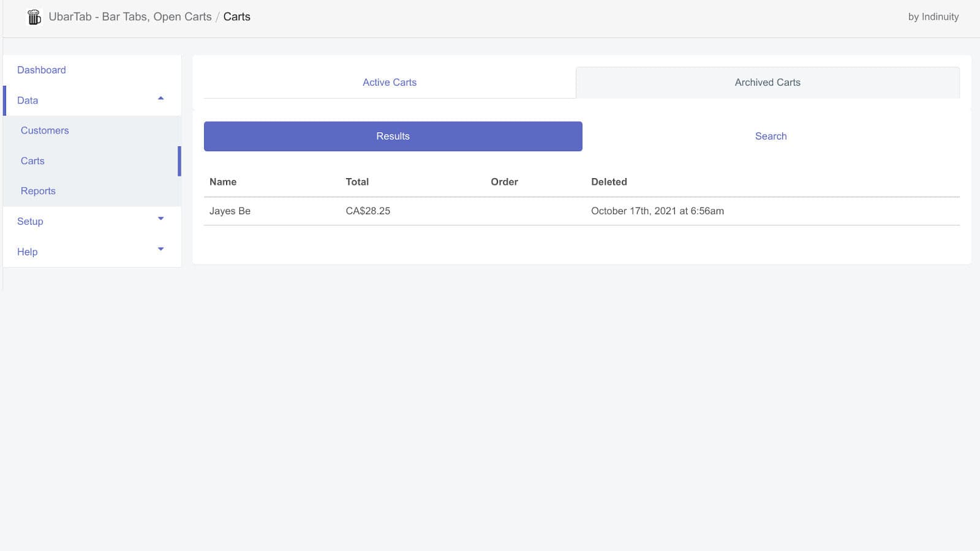
Task: Open the Dashboard from the sidebar
Action: pyautogui.click(x=41, y=70)
